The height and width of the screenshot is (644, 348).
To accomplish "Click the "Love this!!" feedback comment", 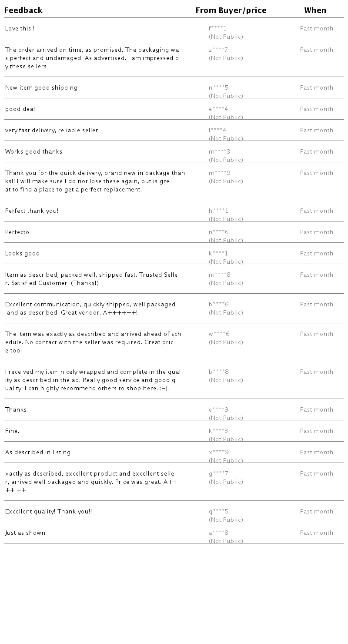I will click(x=20, y=29).
